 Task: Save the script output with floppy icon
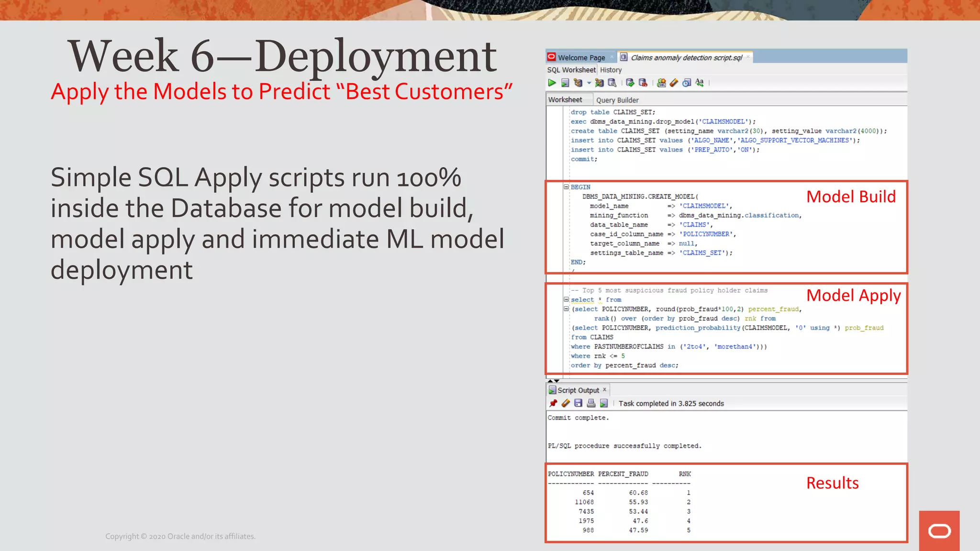coord(578,403)
